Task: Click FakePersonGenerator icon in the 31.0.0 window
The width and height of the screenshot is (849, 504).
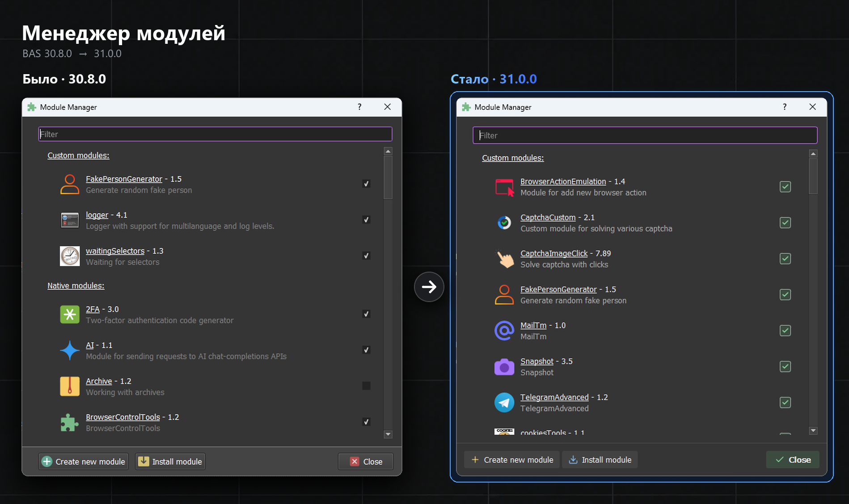Action: point(504,295)
